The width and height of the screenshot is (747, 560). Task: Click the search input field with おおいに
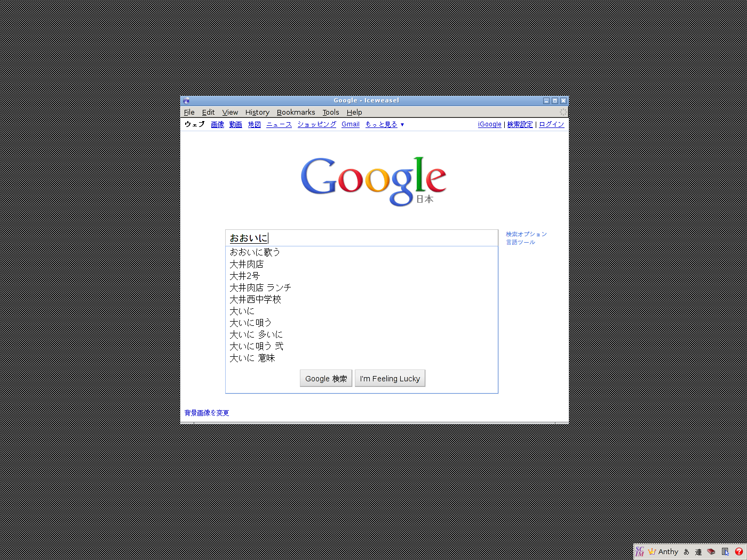tap(362, 238)
